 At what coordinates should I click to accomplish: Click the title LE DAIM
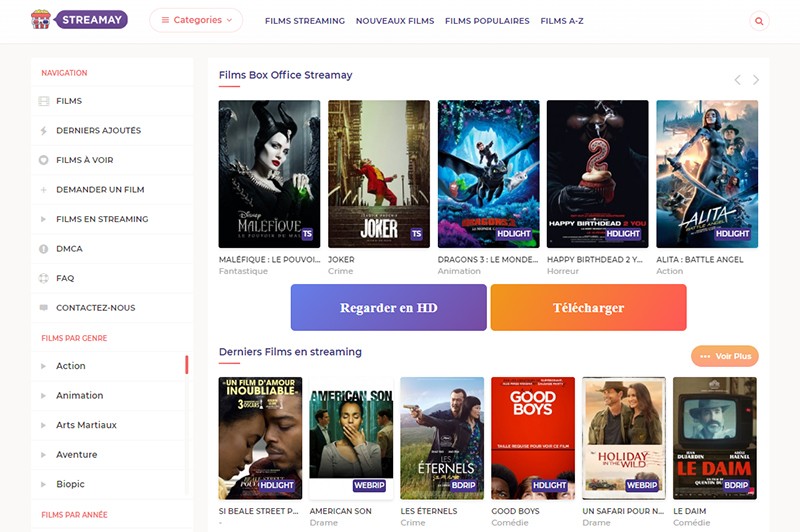pyautogui.click(x=689, y=511)
